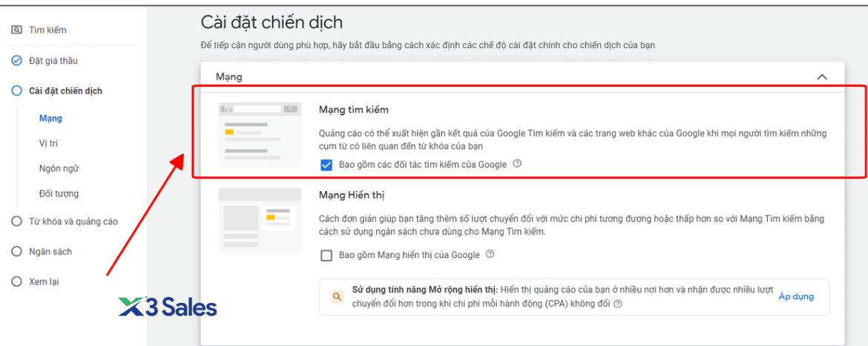The image size is (868, 346).
Task: Click the Tìm kiếm search campaign icon
Action: coord(16,30)
